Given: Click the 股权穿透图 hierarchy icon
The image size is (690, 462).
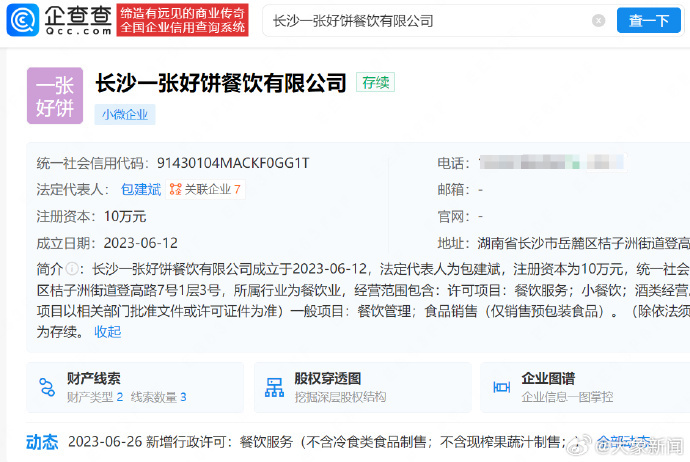Looking at the screenshot, I should pos(274,387).
